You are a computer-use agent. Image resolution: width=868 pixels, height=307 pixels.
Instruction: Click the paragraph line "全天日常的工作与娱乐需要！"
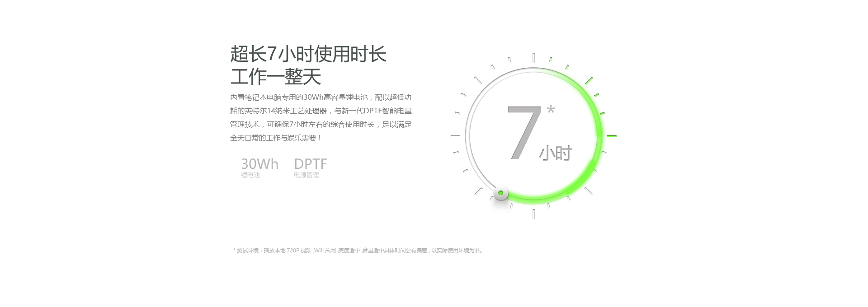(x=276, y=138)
